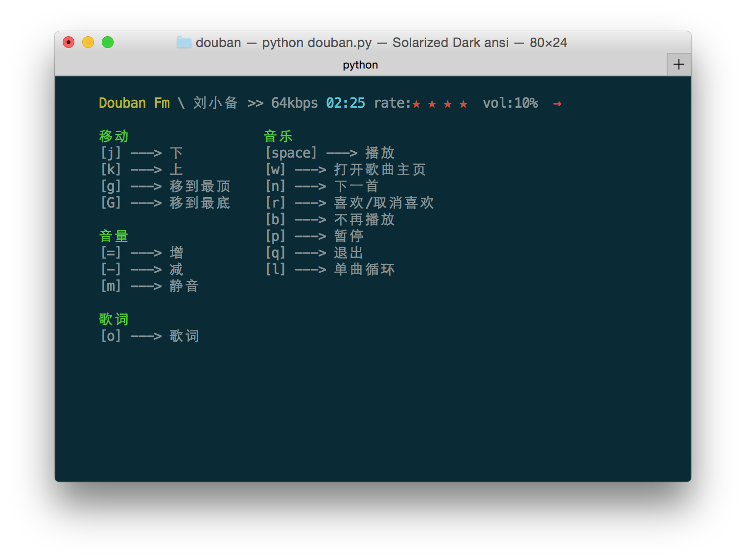
Task: Click the '[g] ----> 移到最顶' line
Action: (165, 186)
